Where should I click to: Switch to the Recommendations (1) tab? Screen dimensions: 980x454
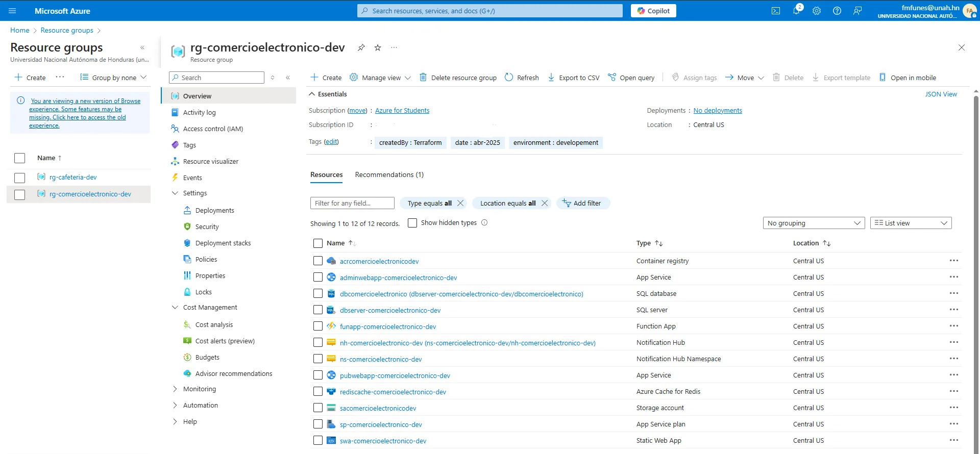[x=389, y=174]
